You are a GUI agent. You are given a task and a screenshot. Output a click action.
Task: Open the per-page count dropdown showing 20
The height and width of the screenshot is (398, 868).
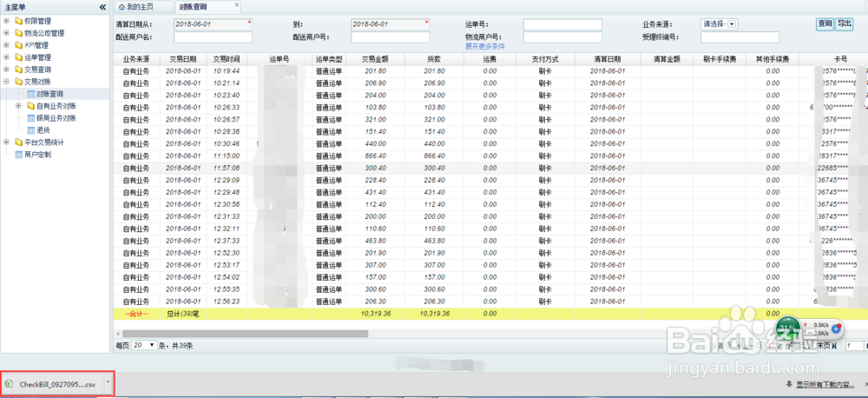[x=144, y=345]
